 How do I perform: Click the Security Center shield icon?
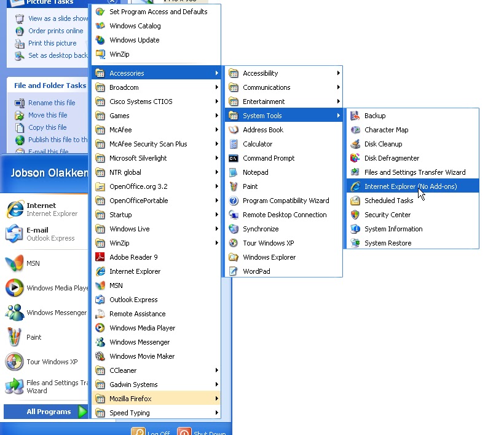(x=355, y=215)
